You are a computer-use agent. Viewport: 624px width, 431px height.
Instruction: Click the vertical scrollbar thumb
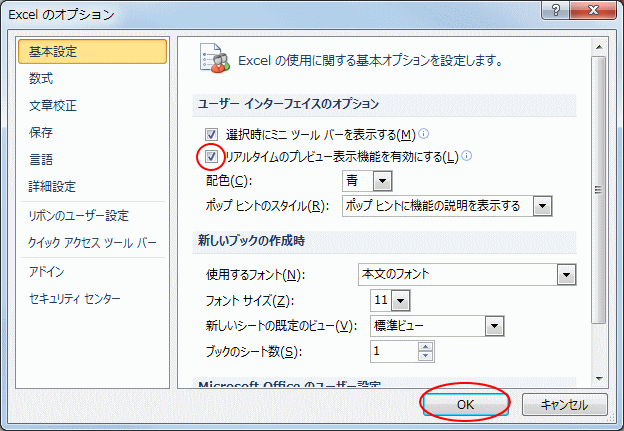tap(599, 190)
